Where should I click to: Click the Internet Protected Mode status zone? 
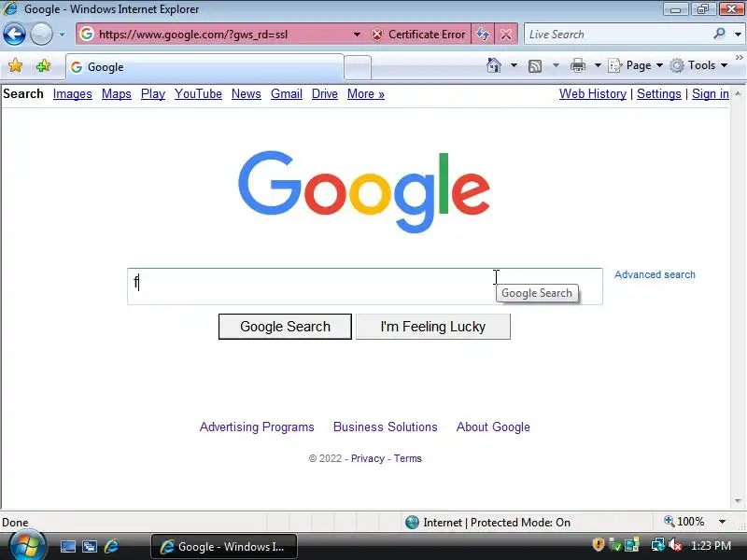[x=488, y=523]
